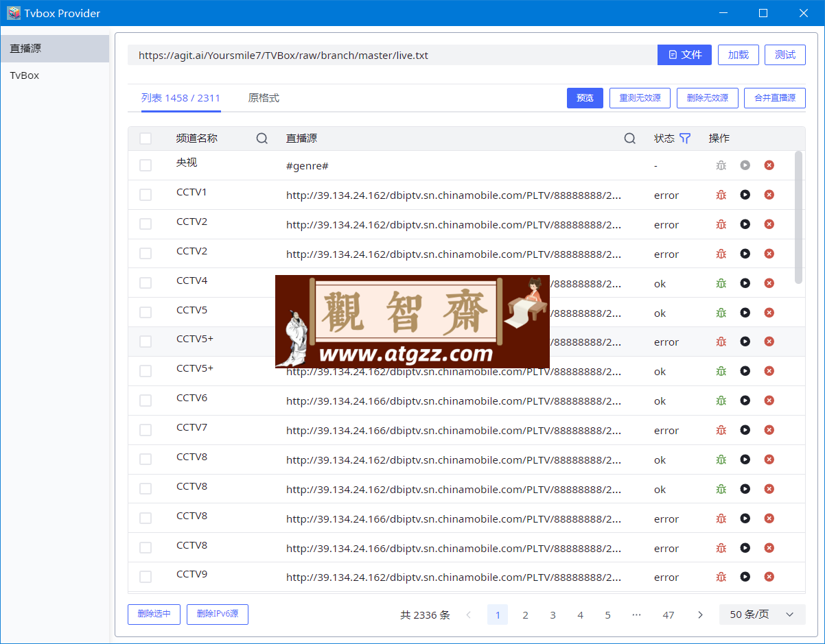Open the 50 条/页 page size dropdown
Viewport: 825px width, 644px height.
click(762, 615)
